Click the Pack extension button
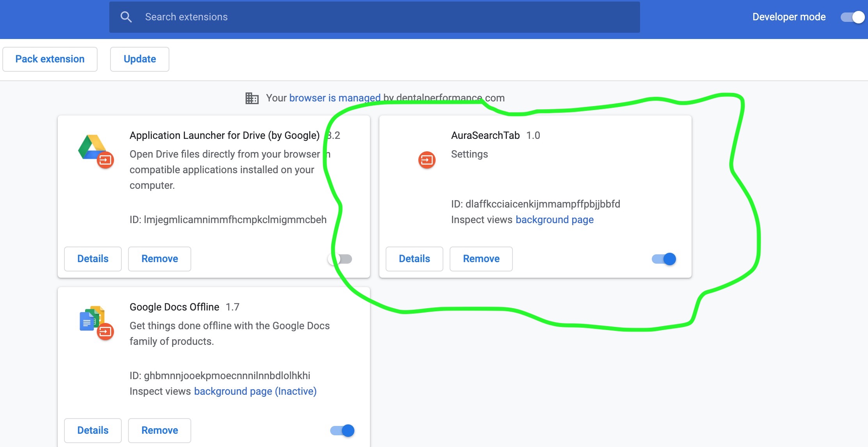Image resolution: width=868 pixels, height=447 pixels. coord(50,59)
